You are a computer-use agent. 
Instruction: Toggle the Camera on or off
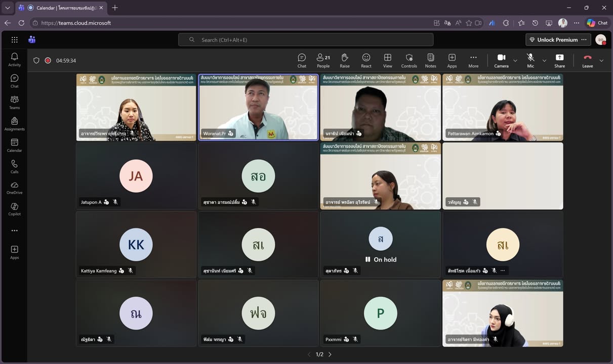pyautogui.click(x=501, y=60)
